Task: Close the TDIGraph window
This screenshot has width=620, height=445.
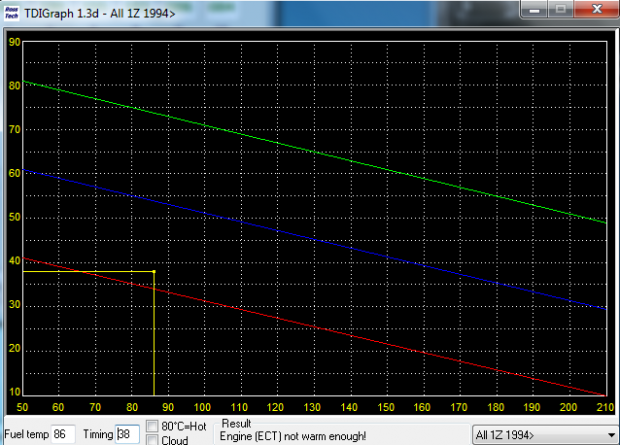Action: (597, 9)
